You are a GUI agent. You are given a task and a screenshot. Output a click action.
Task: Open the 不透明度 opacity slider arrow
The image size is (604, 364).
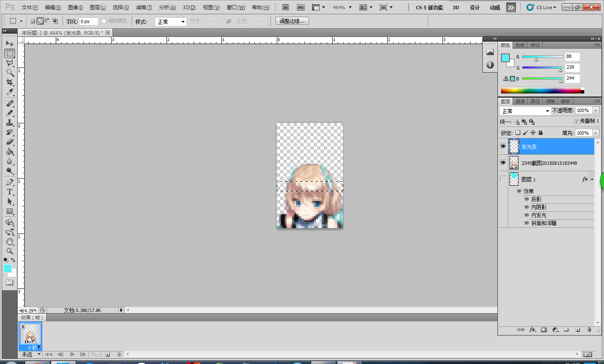pyautogui.click(x=596, y=110)
